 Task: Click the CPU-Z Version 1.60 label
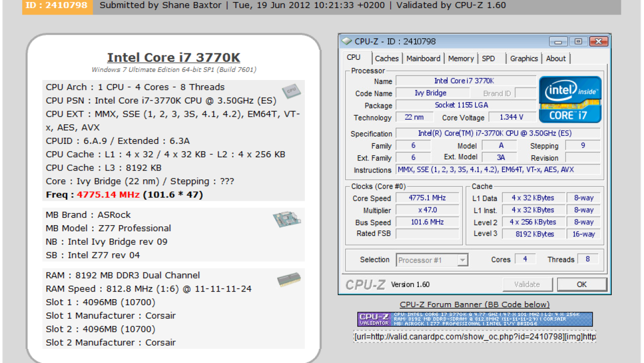click(x=410, y=285)
